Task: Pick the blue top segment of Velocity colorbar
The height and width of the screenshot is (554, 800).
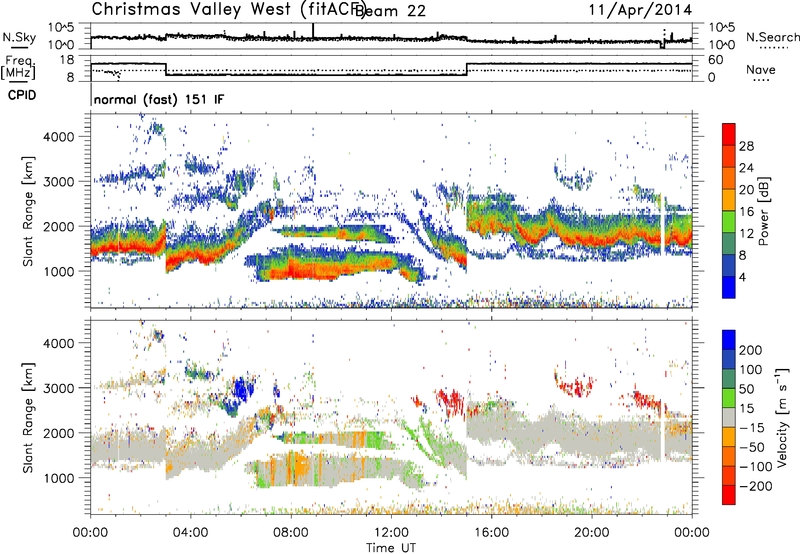Action: pyautogui.click(x=729, y=340)
